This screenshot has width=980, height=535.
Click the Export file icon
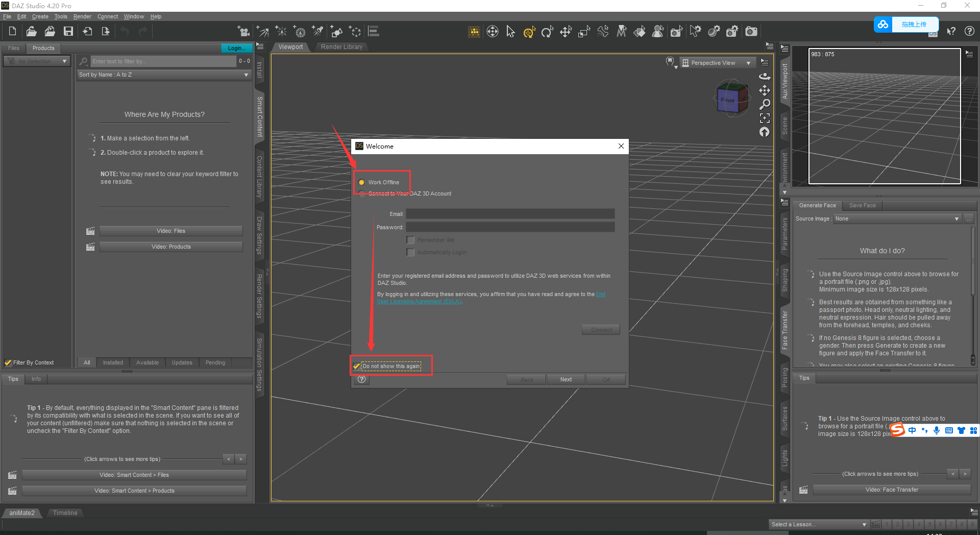(106, 32)
